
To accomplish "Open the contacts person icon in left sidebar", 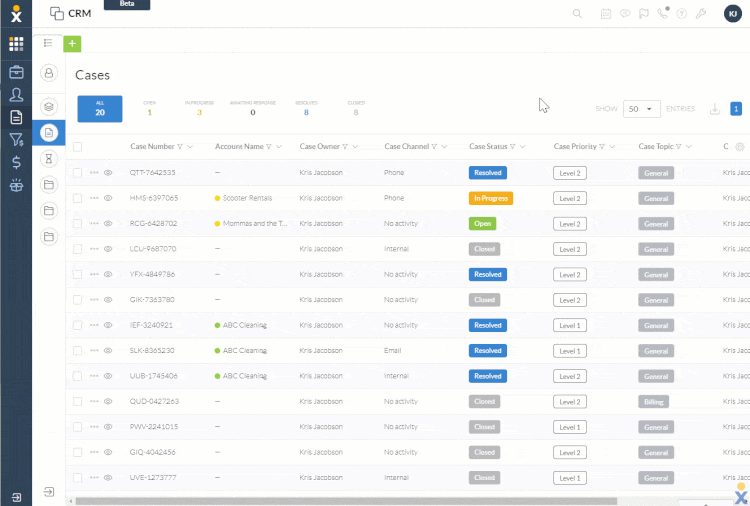I will pos(16,95).
